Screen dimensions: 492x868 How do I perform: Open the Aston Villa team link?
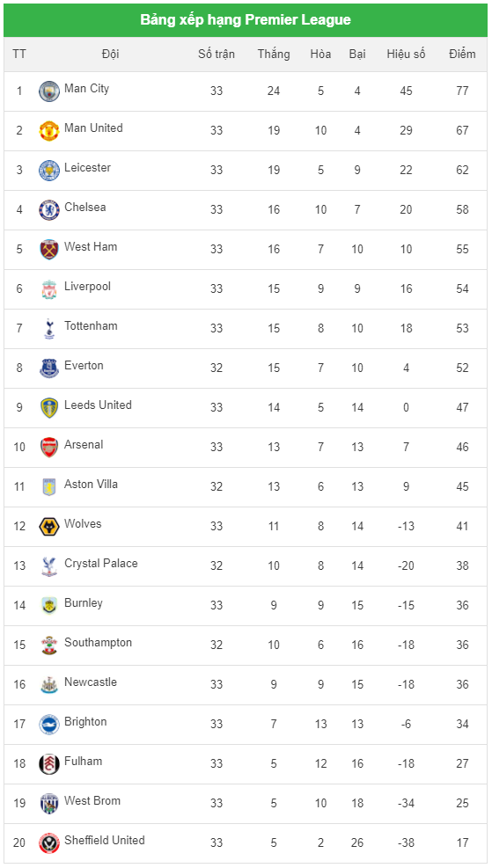click(x=91, y=484)
